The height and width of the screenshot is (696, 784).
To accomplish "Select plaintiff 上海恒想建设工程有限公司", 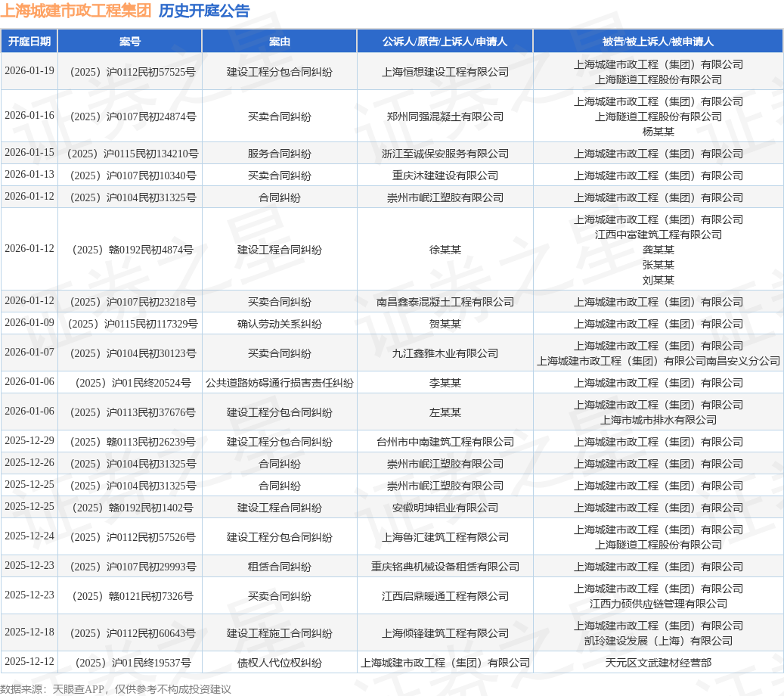I will tap(445, 71).
